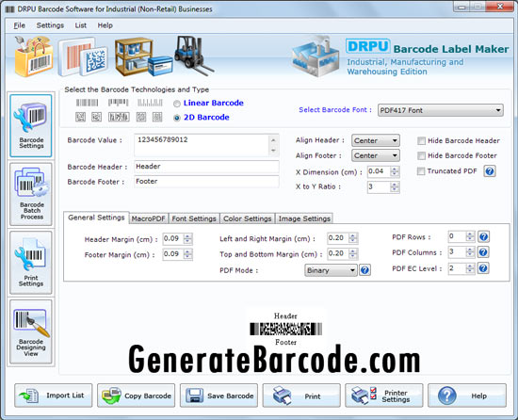This screenshot has width=518, height=420.
Task: Enable Truncated PDF checkbox
Action: pyautogui.click(x=421, y=171)
